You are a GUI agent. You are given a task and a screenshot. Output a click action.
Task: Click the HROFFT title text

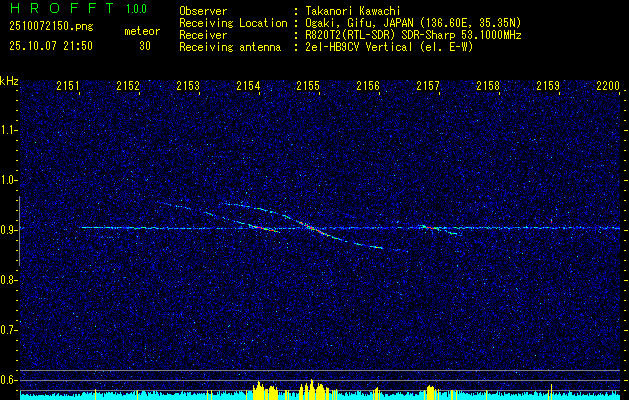62,8
